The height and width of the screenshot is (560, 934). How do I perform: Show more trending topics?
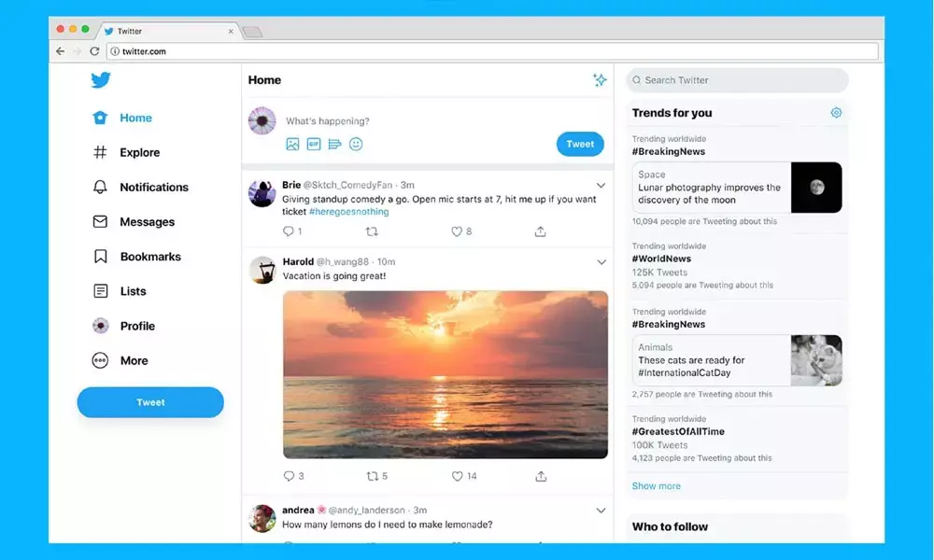(656, 485)
